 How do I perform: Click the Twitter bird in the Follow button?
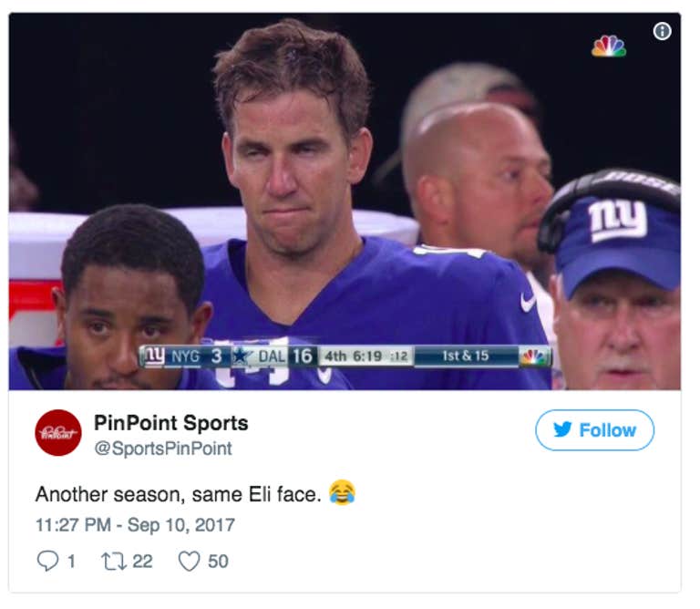562,429
